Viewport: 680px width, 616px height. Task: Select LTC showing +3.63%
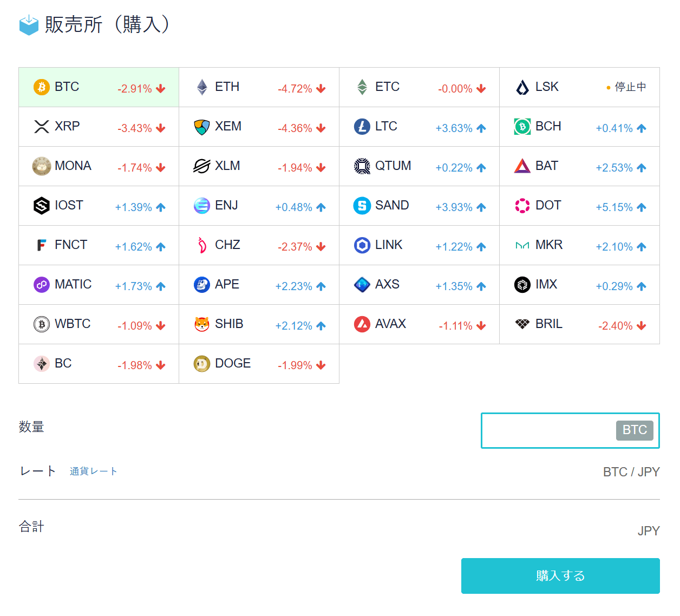[419, 127]
